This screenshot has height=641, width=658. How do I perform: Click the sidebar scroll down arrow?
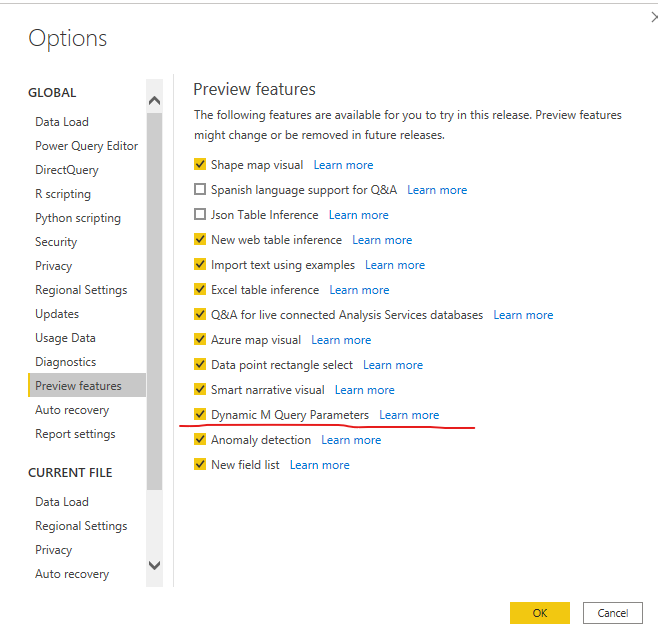click(x=154, y=565)
